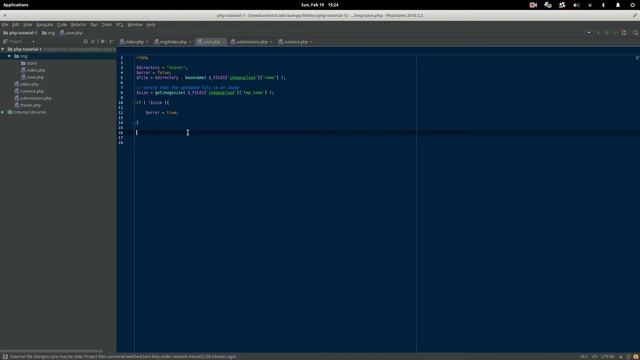Select index.php inside img folder
The width and height of the screenshot is (640, 360).
tap(33, 70)
